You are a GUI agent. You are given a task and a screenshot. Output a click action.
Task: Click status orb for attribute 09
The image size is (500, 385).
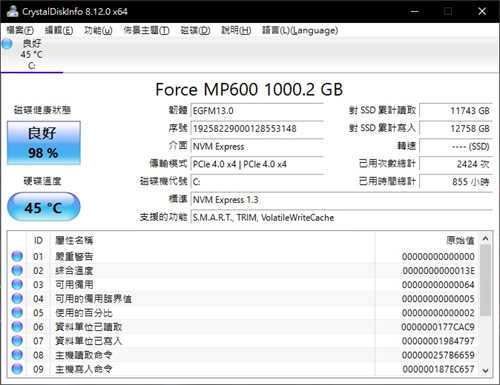[17, 369]
